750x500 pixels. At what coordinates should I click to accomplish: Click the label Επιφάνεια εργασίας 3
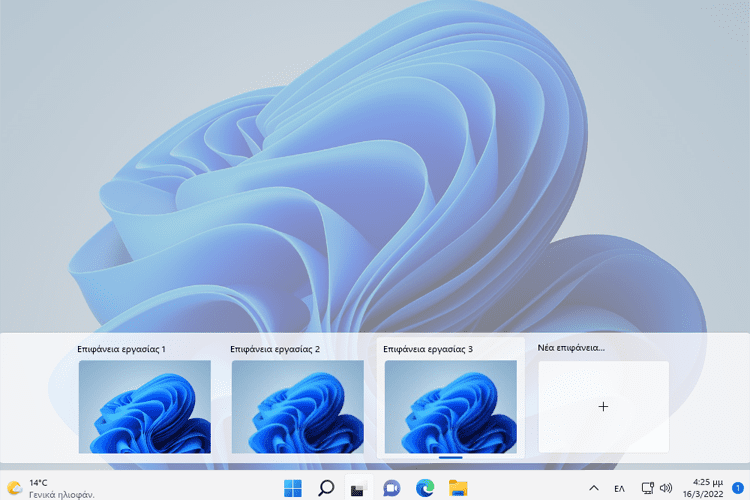(x=428, y=349)
